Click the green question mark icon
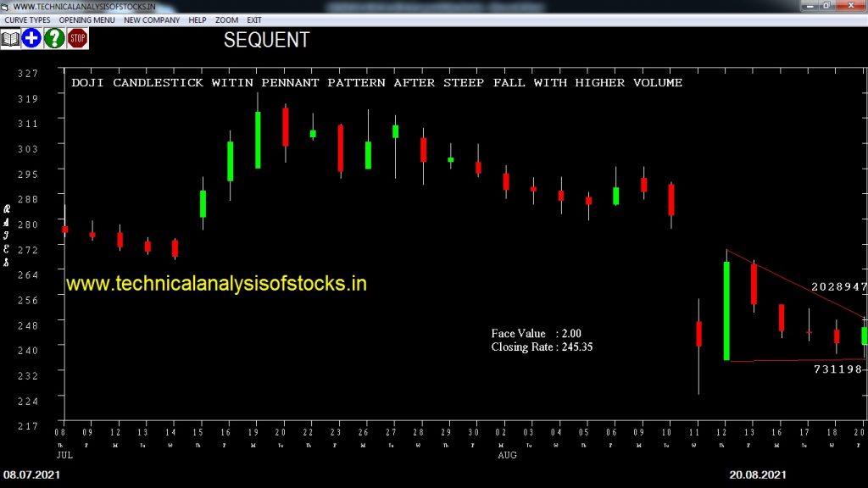 (x=55, y=38)
